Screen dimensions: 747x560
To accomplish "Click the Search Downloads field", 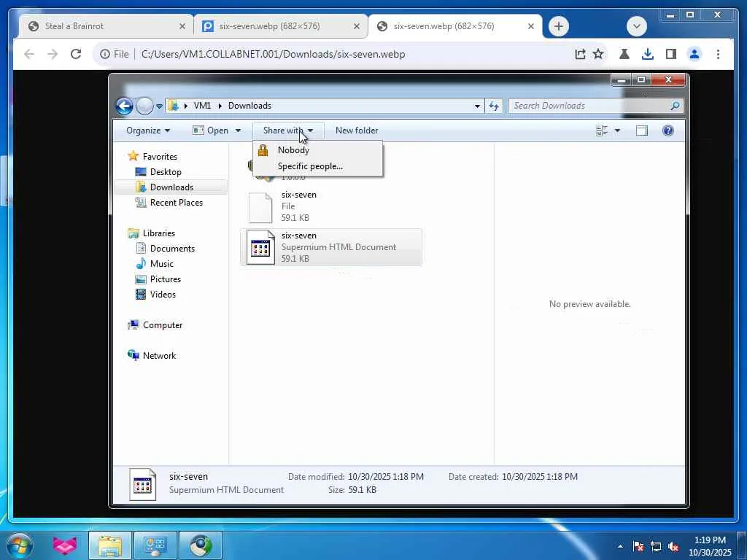I will (595, 106).
